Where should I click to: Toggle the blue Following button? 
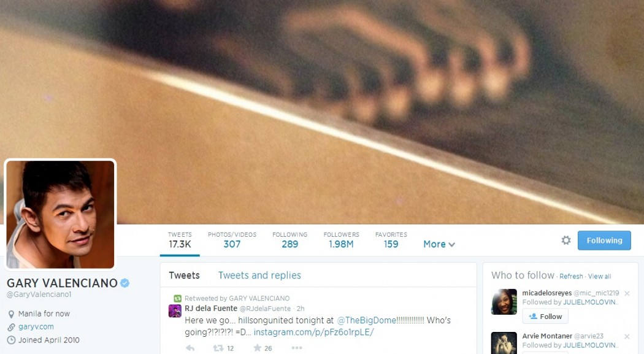coord(604,240)
